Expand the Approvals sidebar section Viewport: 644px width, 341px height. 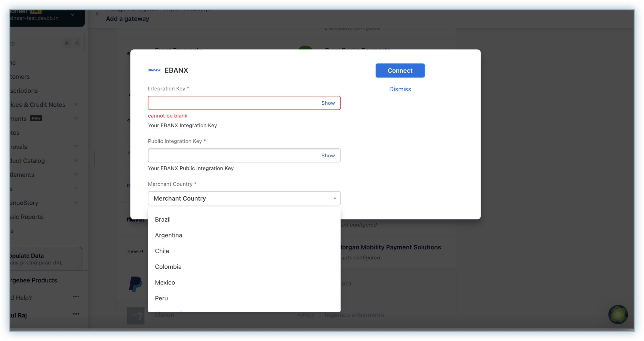pos(76,147)
